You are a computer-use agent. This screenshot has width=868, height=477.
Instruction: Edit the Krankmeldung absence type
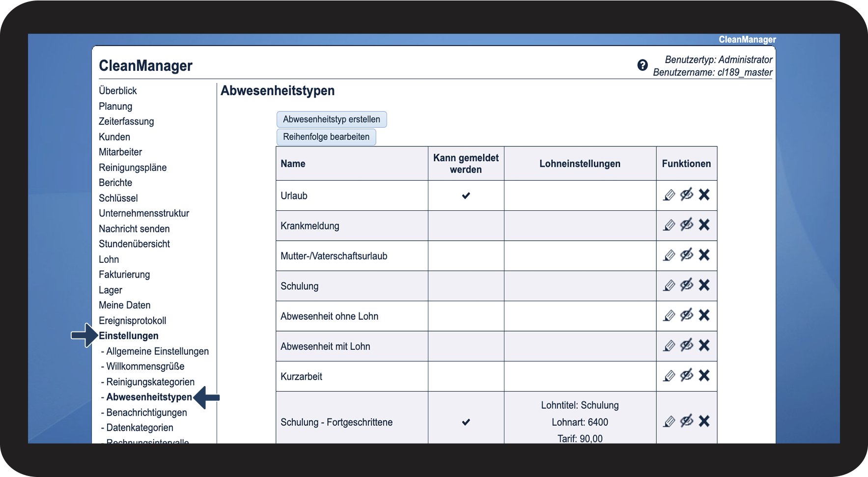tap(669, 225)
